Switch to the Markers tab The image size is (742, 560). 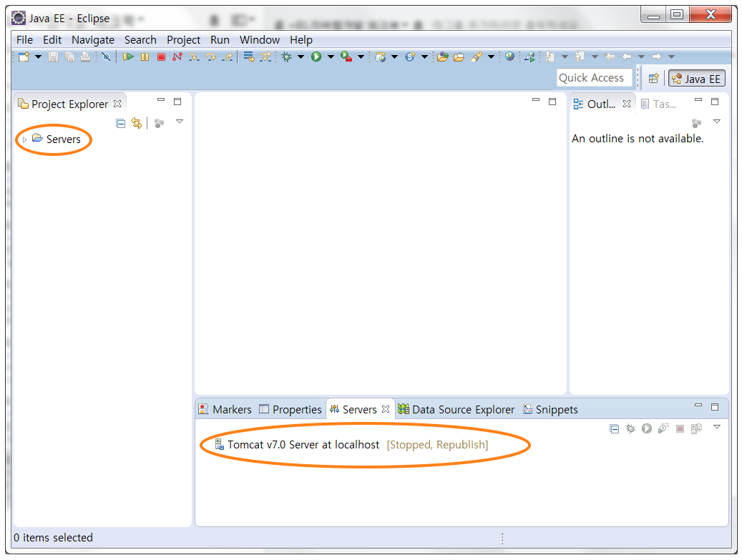coord(225,409)
